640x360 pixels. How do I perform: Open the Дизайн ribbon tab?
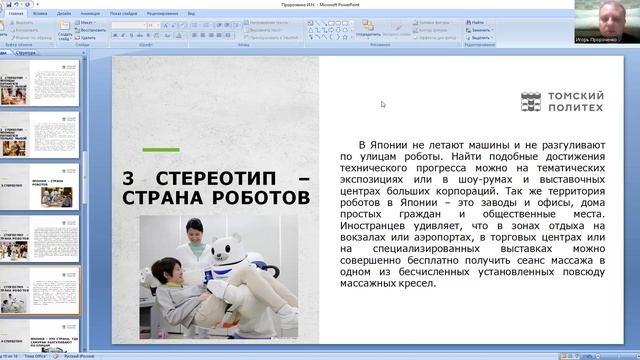click(64, 13)
